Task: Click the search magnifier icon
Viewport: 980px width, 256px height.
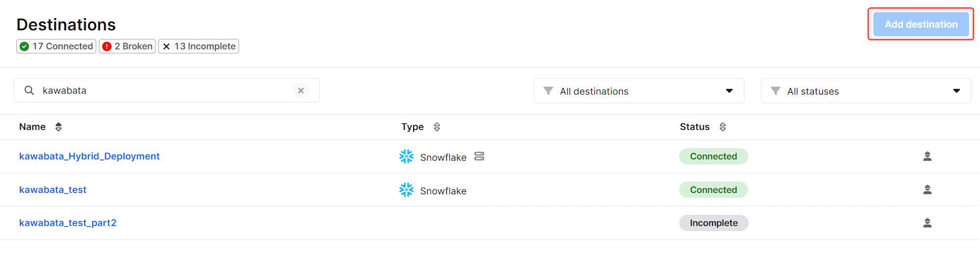Action: click(29, 91)
